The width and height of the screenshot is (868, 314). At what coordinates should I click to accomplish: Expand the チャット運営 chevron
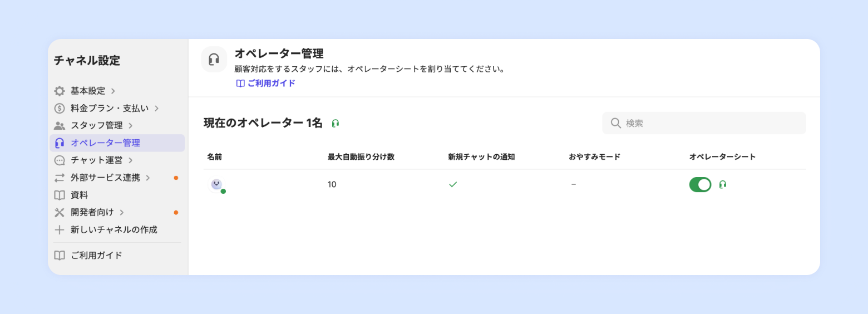pyautogui.click(x=130, y=160)
